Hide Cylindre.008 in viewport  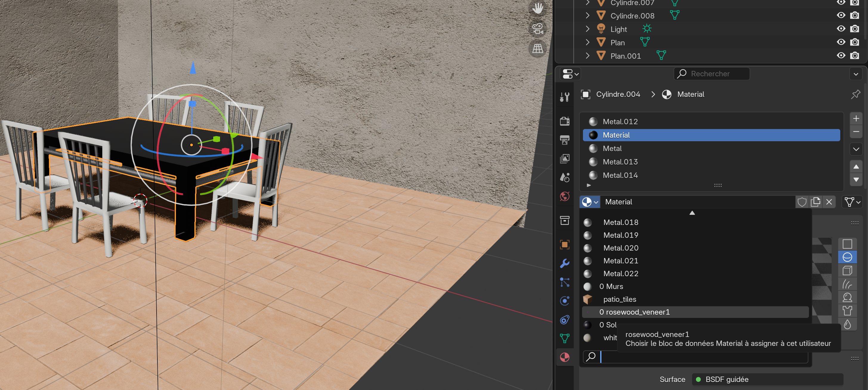tap(841, 15)
